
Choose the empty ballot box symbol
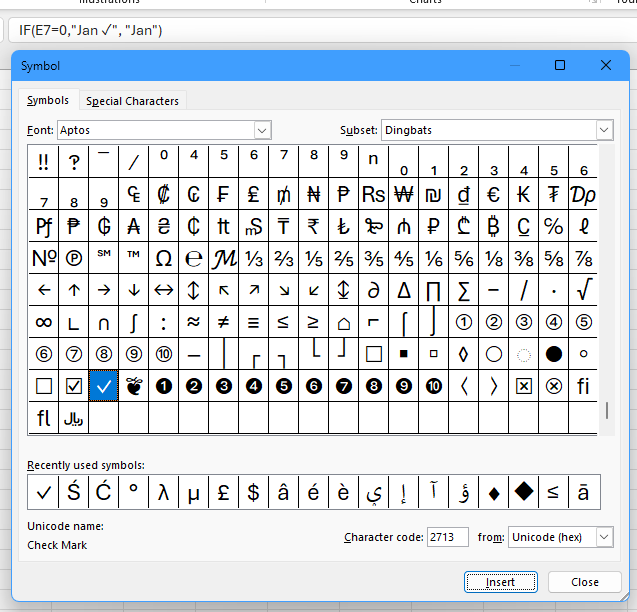(44, 386)
